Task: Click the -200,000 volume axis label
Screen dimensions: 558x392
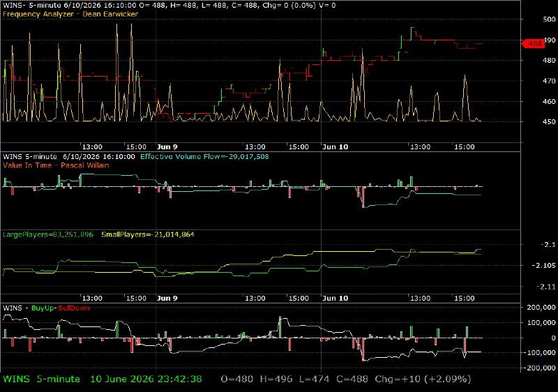Action: (539, 368)
